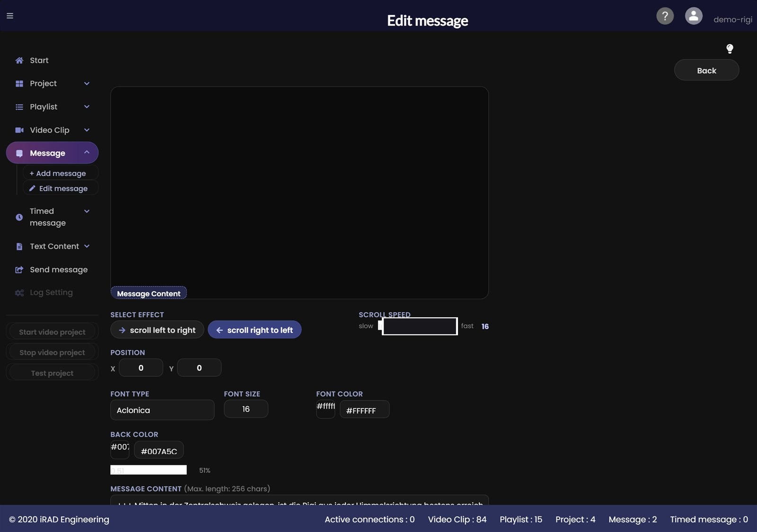The image size is (757, 532).
Task: Click the X position input field
Action: coord(141,368)
